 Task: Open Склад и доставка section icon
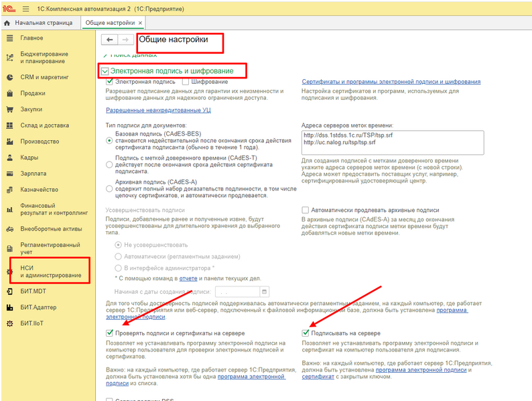pyautogui.click(x=10, y=125)
